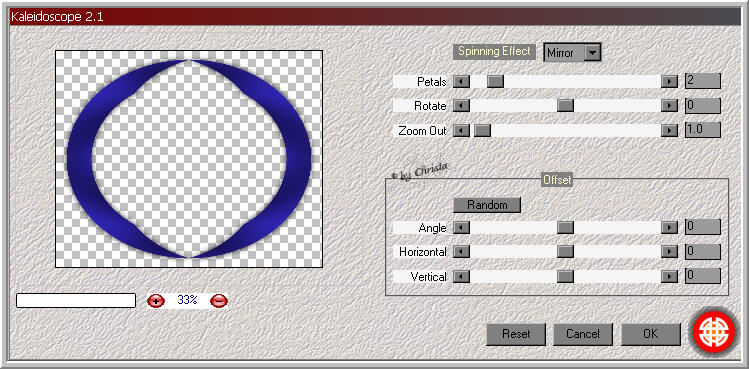Click the Petals value field
Image resolution: width=749 pixels, height=369 pixels.
click(703, 81)
